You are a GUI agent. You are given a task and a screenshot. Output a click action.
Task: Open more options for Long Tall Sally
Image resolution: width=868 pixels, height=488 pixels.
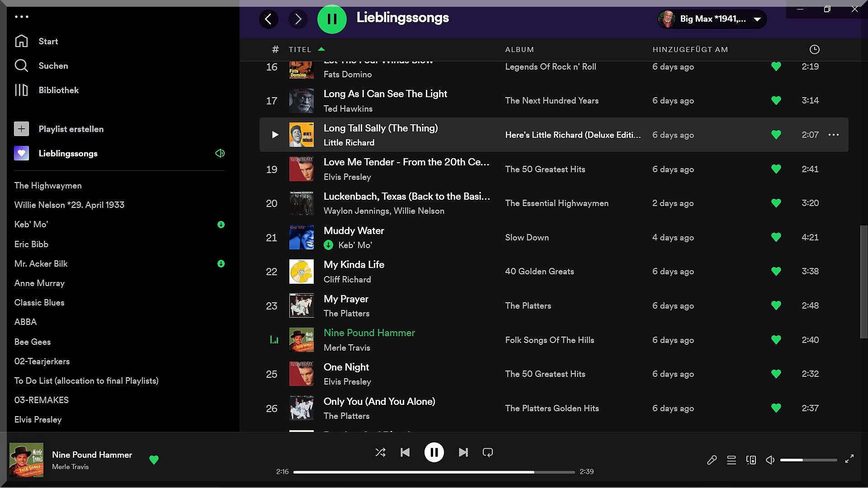tap(833, 135)
